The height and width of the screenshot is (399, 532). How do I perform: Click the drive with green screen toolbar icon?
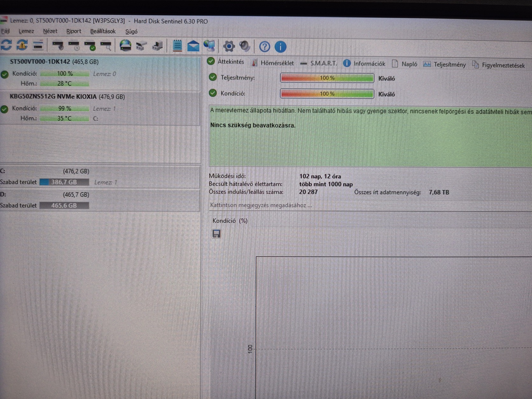157,46
